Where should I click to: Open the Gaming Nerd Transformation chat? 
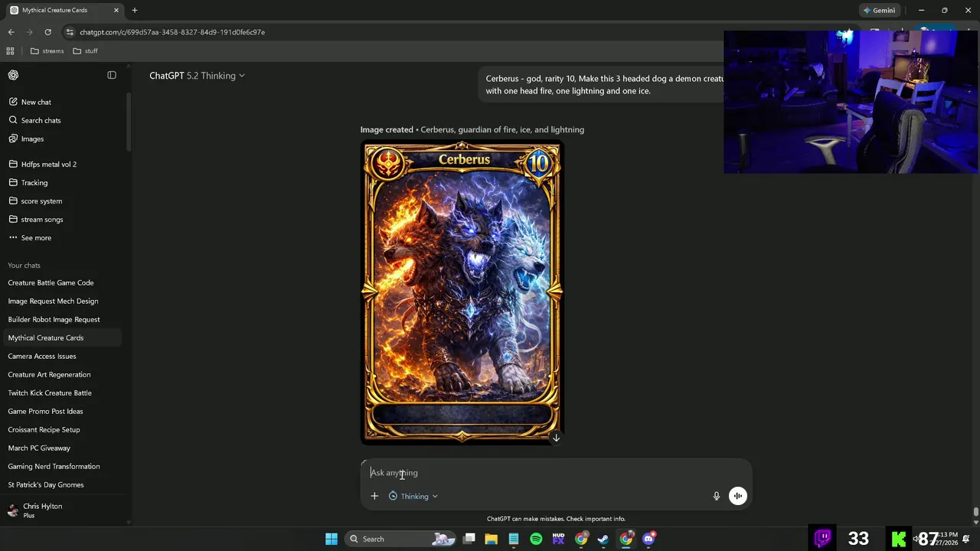click(x=61, y=466)
